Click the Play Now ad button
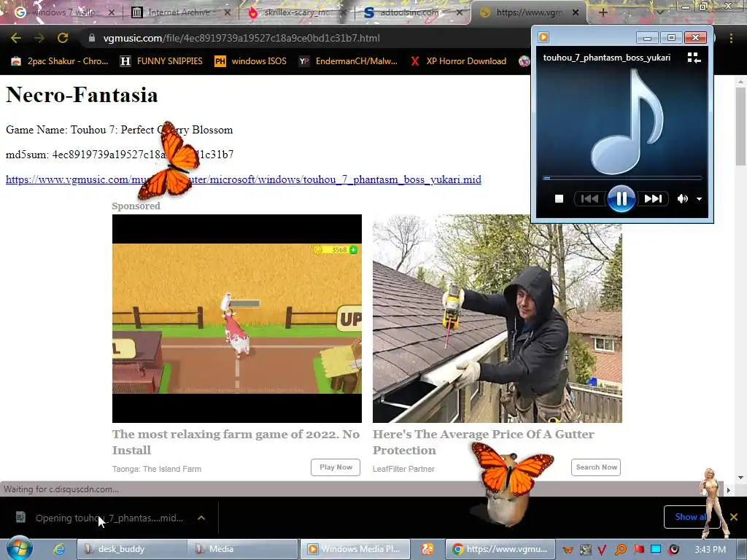747x560 pixels. 336,467
